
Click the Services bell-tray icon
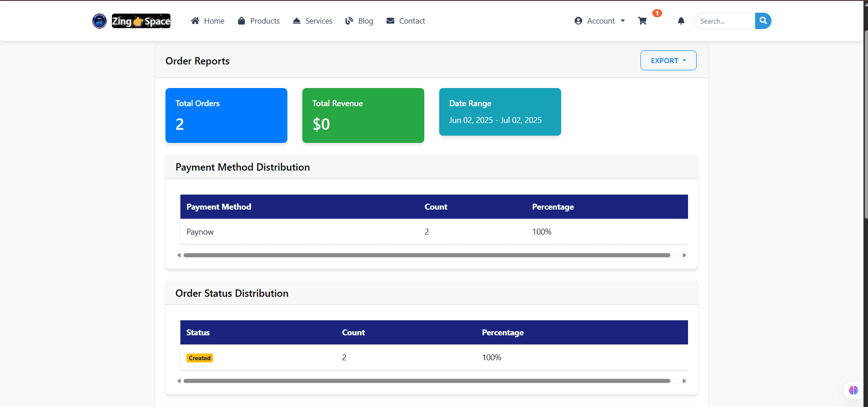pyautogui.click(x=296, y=21)
